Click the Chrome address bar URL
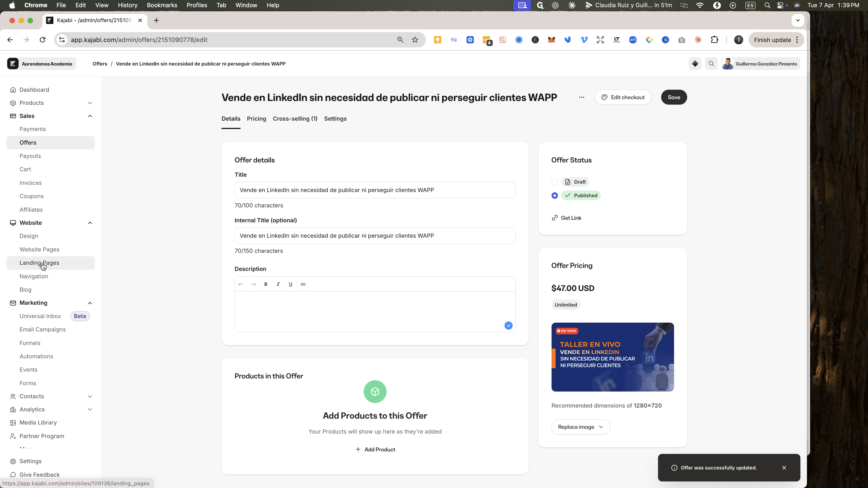 click(x=139, y=40)
